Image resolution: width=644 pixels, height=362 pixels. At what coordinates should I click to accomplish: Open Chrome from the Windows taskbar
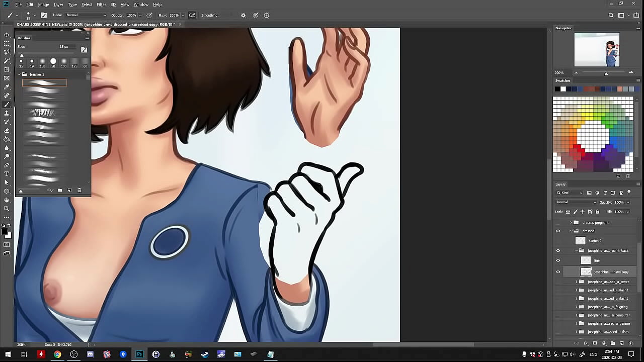tap(57, 354)
